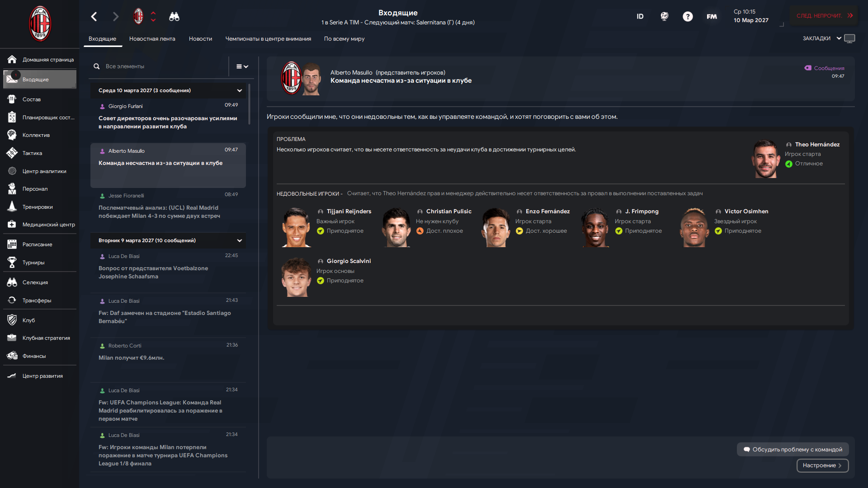Open the inbox filter list dropdown
Image resolution: width=868 pixels, height=488 pixels.
click(242, 66)
